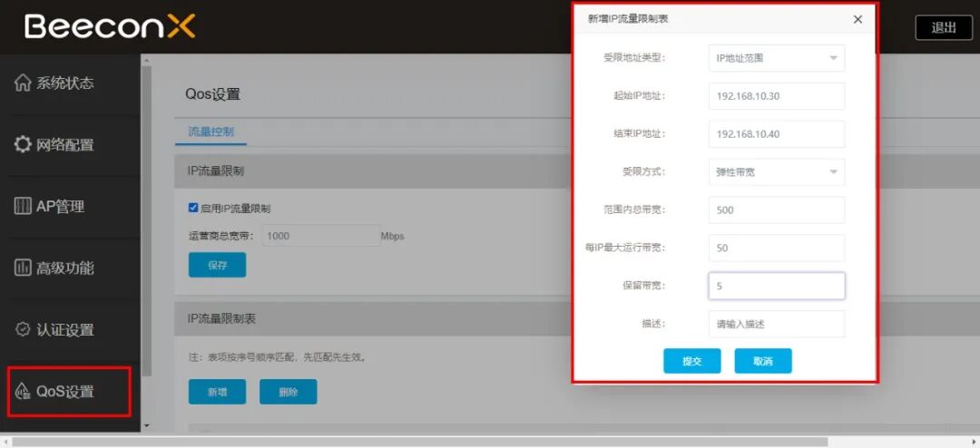The width and height of the screenshot is (980, 448).
Task: Open the 受限方式 dropdown
Action: pos(776,171)
